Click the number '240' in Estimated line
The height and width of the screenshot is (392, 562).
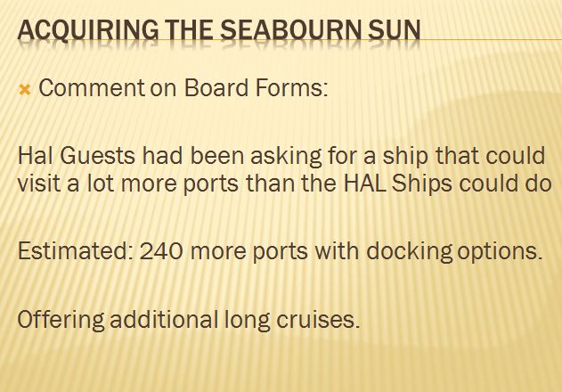pos(161,250)
